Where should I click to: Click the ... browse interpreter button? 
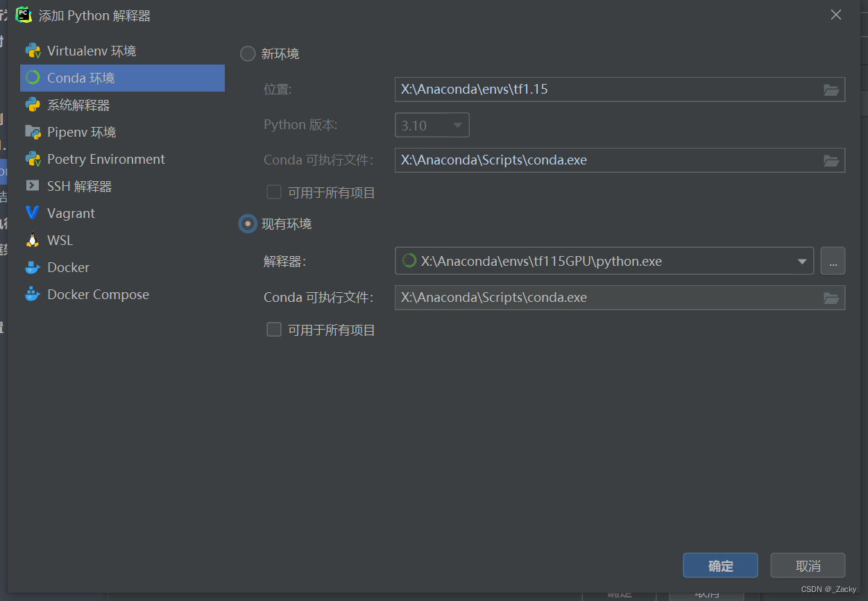point(833,261)
